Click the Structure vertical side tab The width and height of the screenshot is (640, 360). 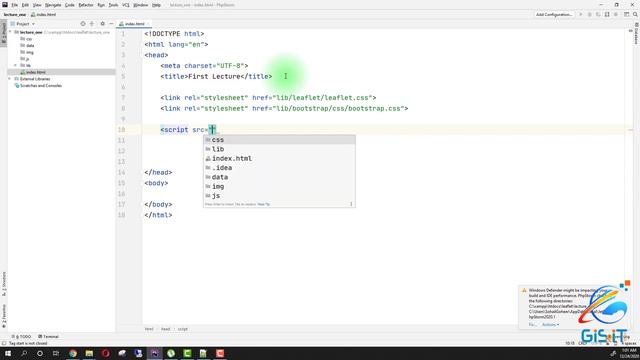[4, 283]
